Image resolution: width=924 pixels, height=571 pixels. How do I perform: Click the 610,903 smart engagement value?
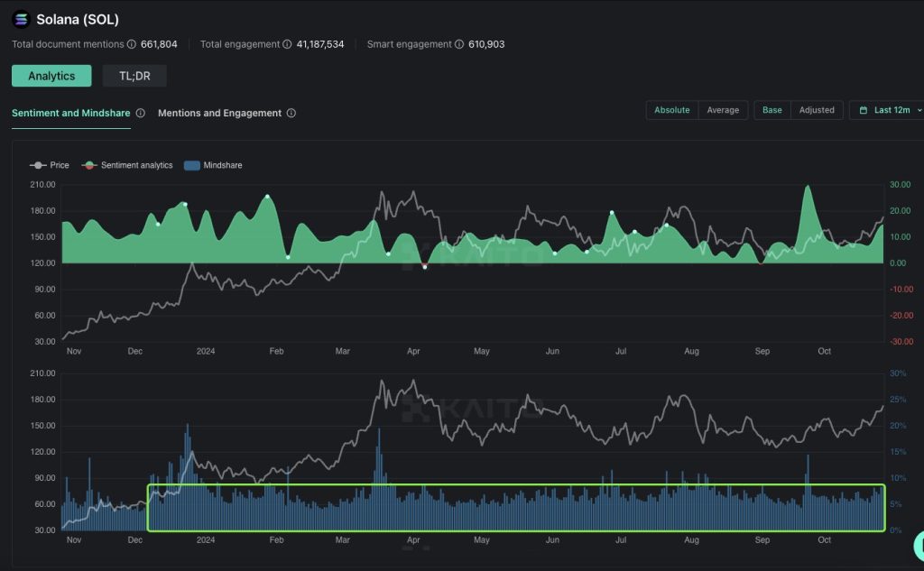point(486,44)
